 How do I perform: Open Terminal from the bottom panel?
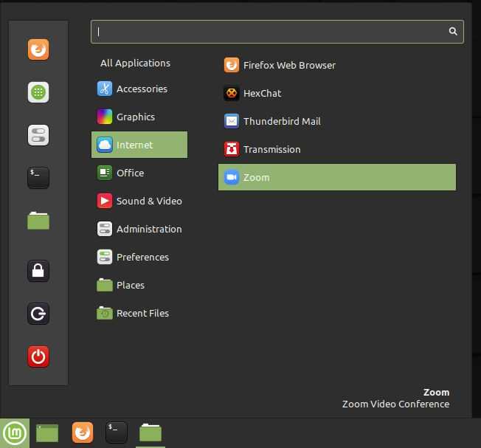coord(117,433)
